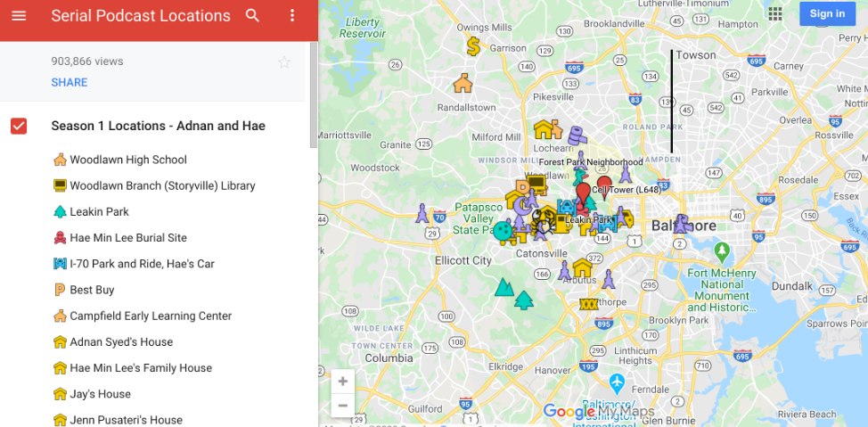Click the purple tower marker near route 295
The height and width of the screenshot is (427, 868).
pos(609,279)
